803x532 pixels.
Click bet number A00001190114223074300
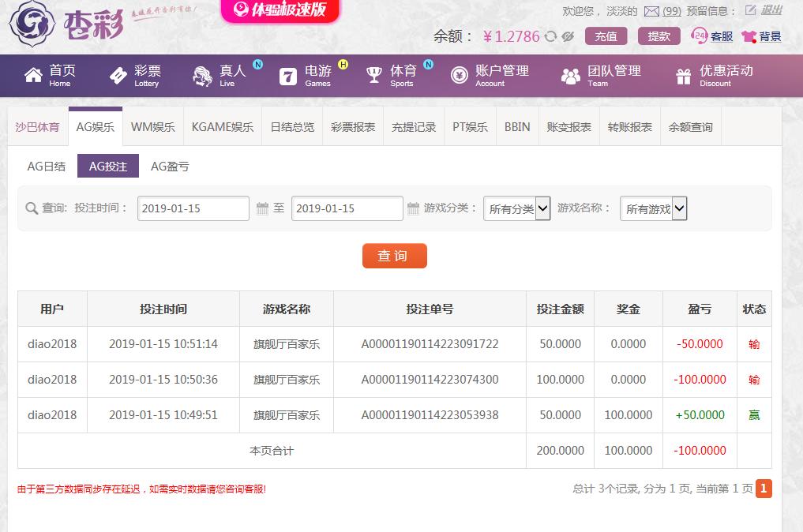pyautogui.click(x=430, y=380)
